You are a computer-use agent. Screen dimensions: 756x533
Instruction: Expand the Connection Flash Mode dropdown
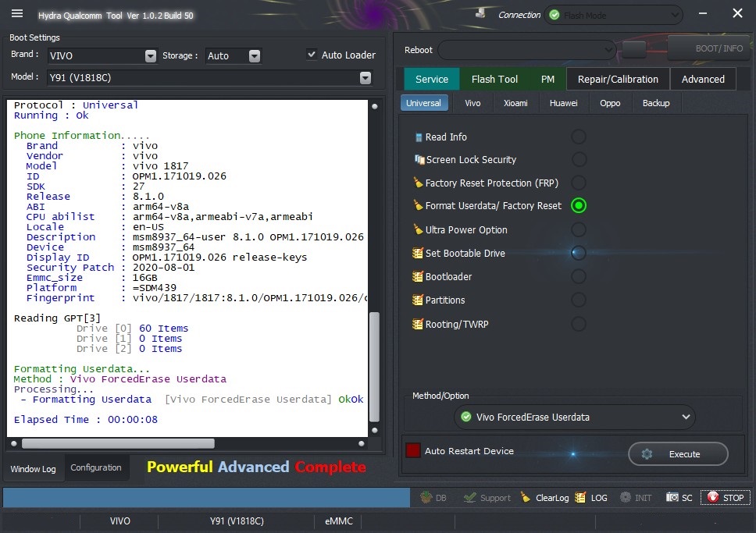pos(613,15)
